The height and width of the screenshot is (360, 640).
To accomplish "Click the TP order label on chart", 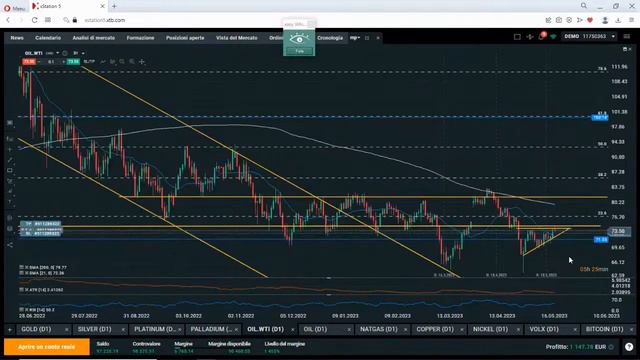I will point(41,224).
